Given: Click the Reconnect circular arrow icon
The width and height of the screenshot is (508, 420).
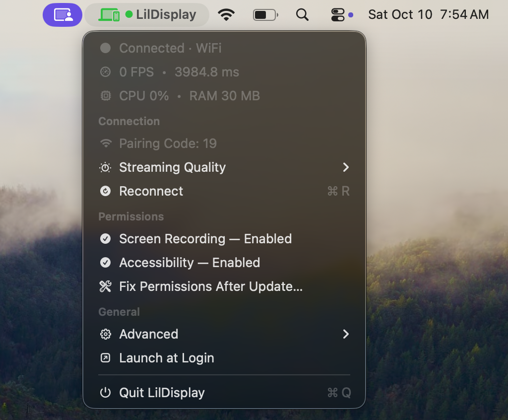Looking at the screenshot, I should point(105,191).
